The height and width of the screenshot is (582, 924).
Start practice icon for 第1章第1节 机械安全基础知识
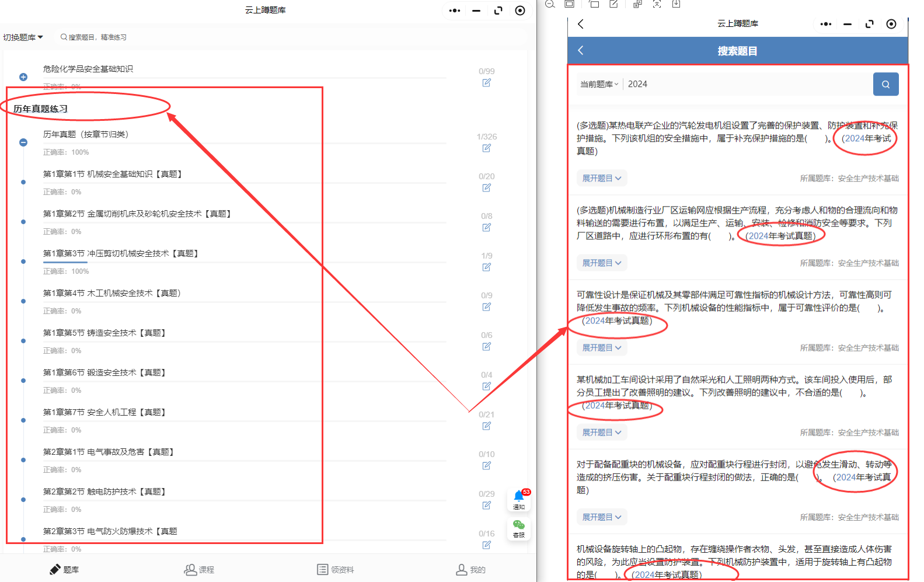(x=486, y=188)
